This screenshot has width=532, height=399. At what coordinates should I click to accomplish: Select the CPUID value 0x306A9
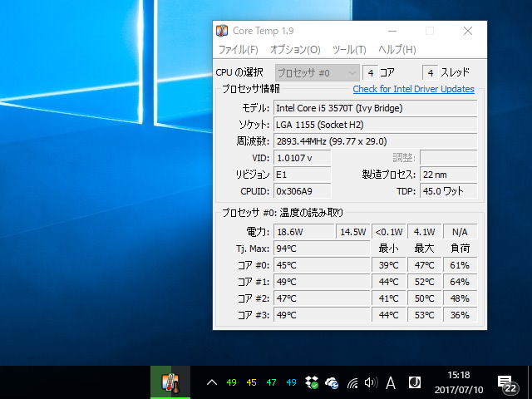coord(302,191)
